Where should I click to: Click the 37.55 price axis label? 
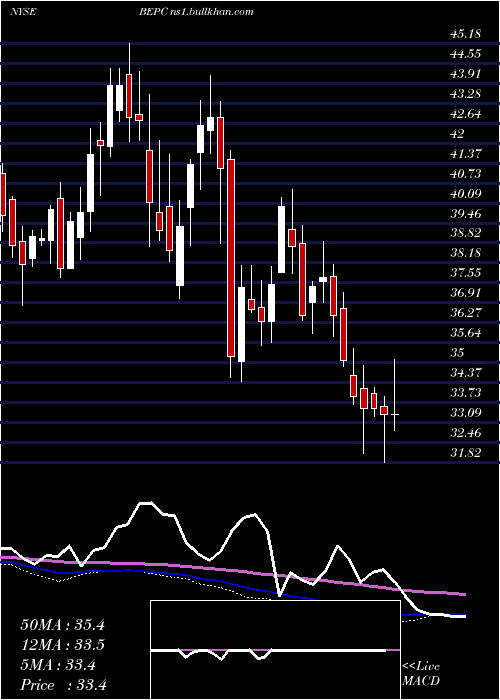466,273
